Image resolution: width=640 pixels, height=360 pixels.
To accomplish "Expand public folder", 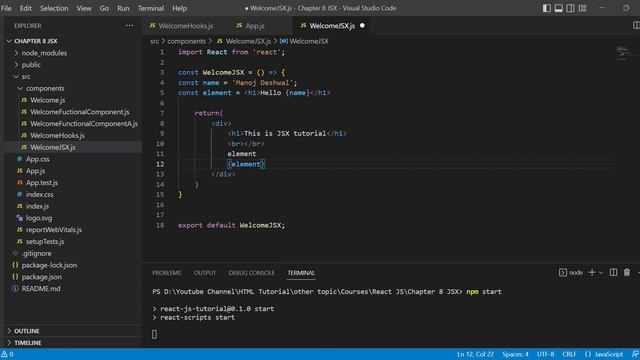I will [31, 65].
